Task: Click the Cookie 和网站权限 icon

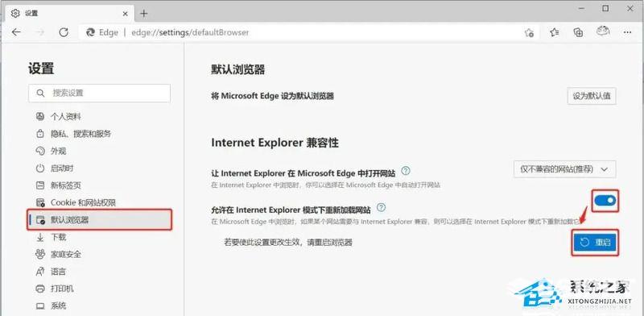Action: 40,202
